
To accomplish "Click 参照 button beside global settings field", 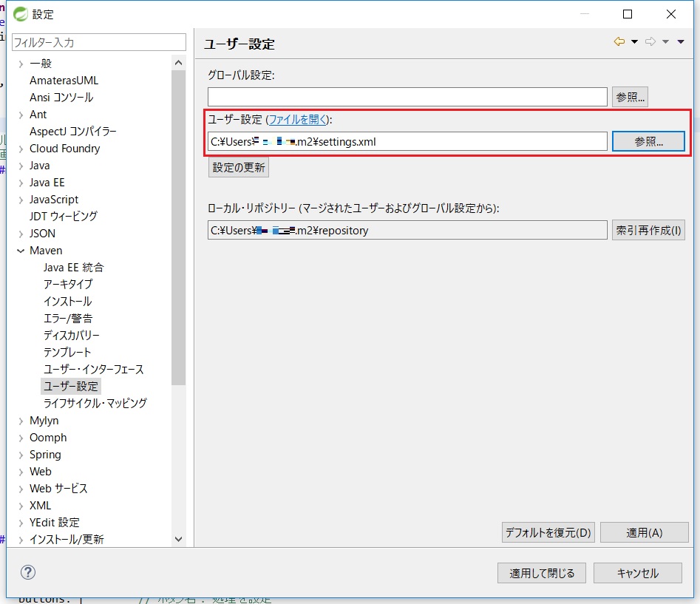I will pyautogui.click(x=630, y=97).
